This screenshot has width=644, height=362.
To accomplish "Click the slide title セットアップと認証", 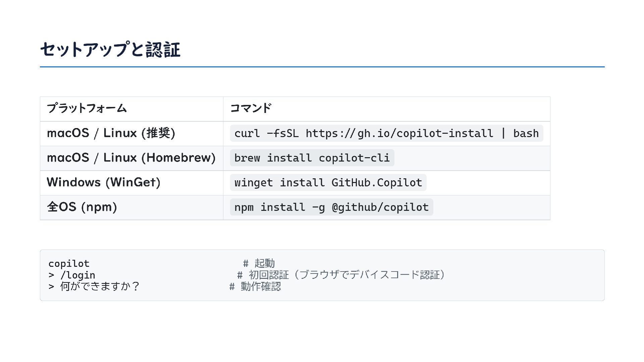I will pos(110,50).
